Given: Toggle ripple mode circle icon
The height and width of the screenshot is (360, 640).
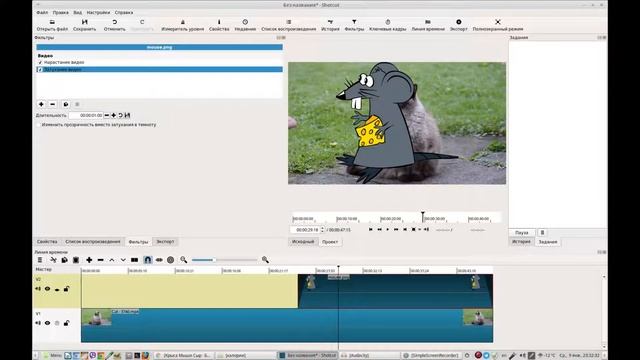Looking at the screenshot, I should point(171,260).
